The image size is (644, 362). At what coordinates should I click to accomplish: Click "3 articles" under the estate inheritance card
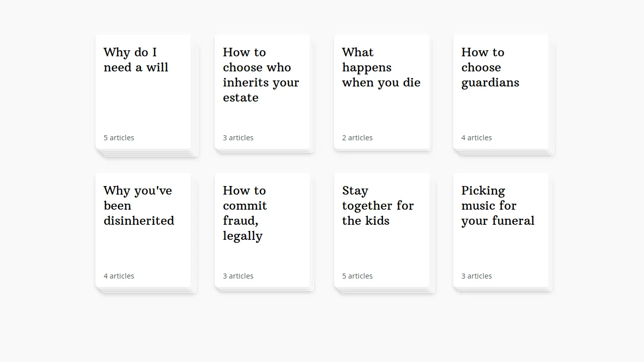[238, 137]
